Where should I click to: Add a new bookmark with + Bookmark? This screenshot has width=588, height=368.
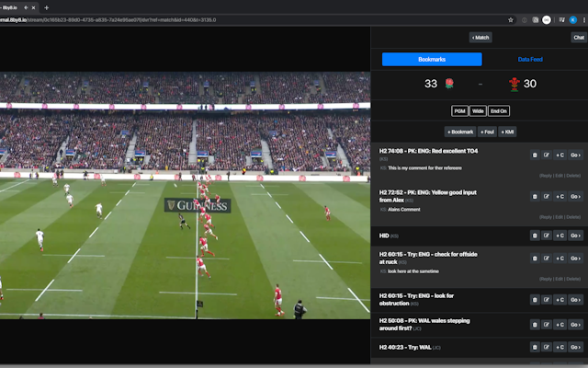tap(460, 132)
